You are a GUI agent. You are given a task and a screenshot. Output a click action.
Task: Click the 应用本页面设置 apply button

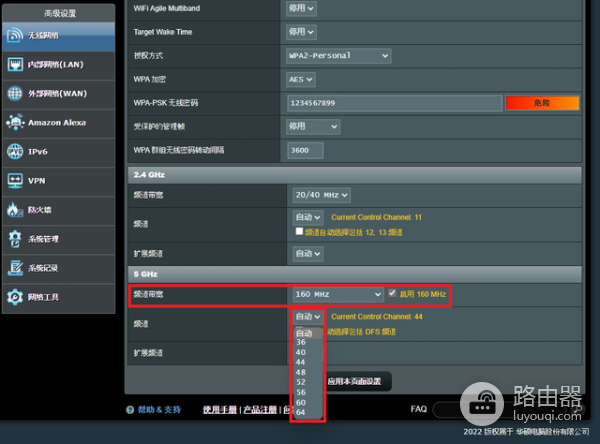(x=354, y=382)
